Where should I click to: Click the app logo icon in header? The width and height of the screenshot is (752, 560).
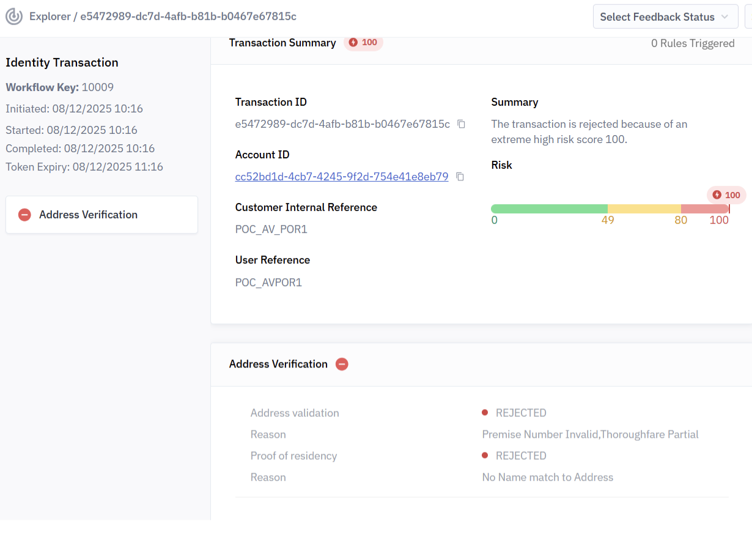coord(14,17)
